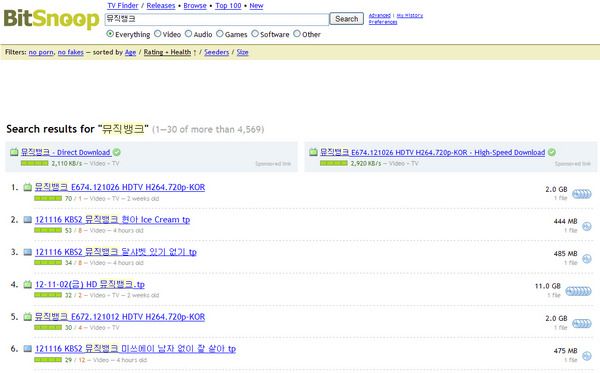Screen dimensions: 600x373
Task: Open the 121116 KBS2 Ice Cream tp result
Action: 112,220
